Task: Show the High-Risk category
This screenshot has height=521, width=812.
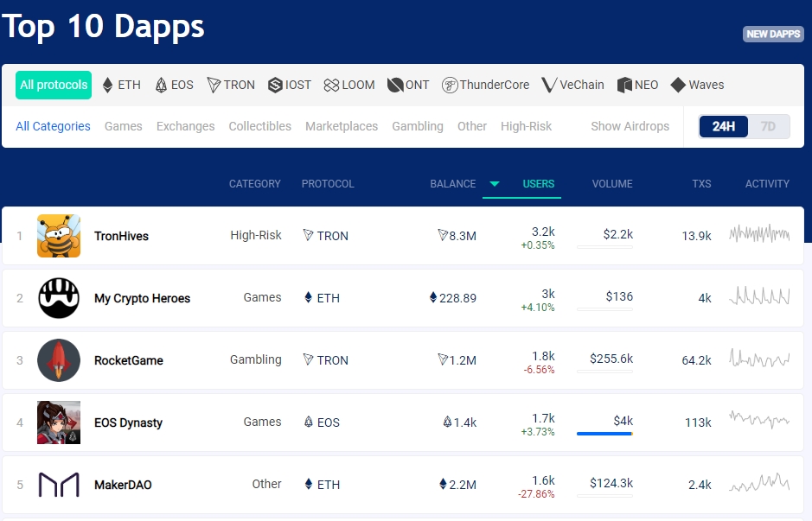Action: tap(526, 126)
